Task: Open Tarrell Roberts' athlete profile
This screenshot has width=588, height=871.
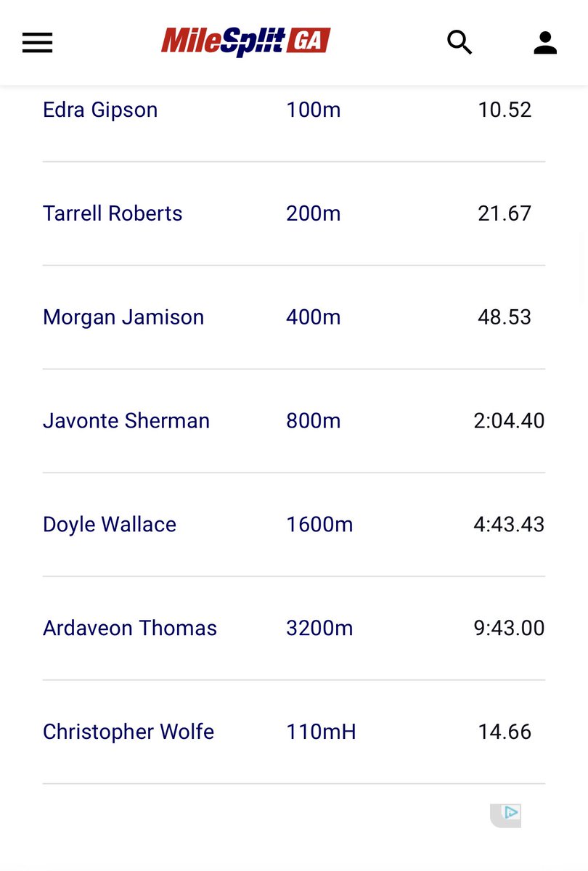Action: [x=113, y=213]
